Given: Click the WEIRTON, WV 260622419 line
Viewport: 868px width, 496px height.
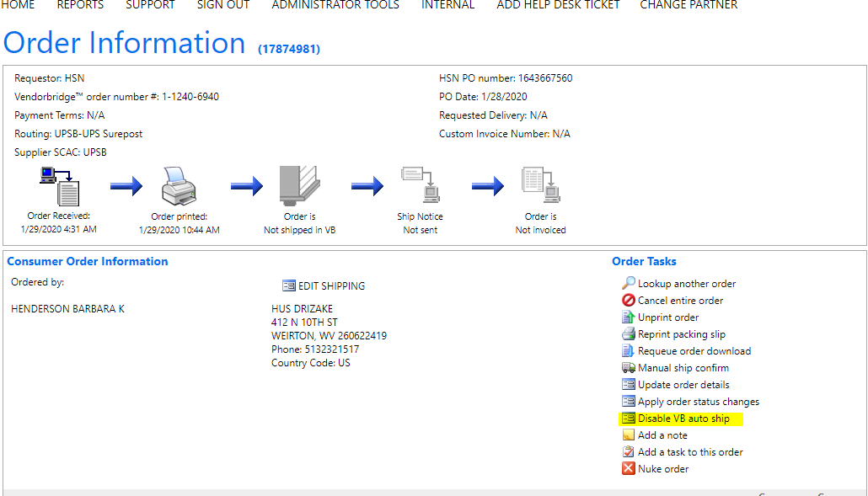Looking at the screenshot, I should 329,336.
